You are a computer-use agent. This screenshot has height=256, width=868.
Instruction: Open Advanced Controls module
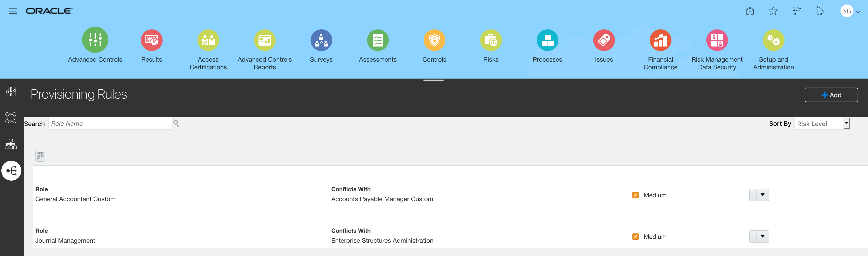(x=95, y=40)
